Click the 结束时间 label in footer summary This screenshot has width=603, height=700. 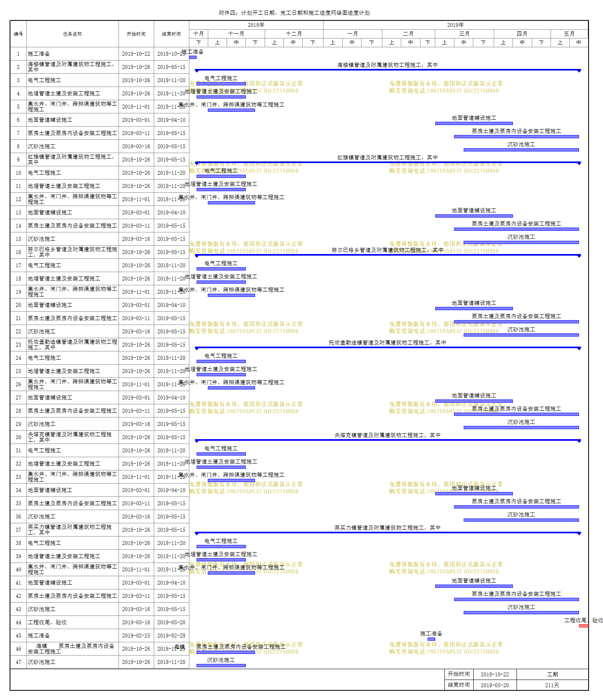[459, 685]
